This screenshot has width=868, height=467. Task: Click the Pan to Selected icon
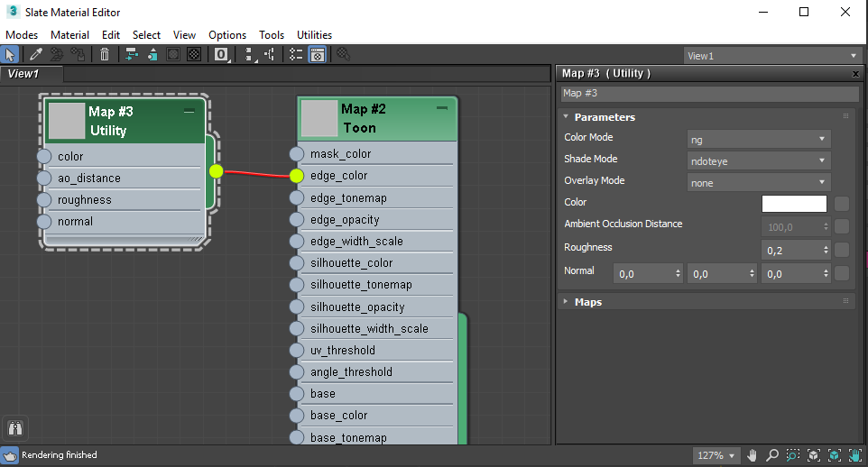[855, 455]
